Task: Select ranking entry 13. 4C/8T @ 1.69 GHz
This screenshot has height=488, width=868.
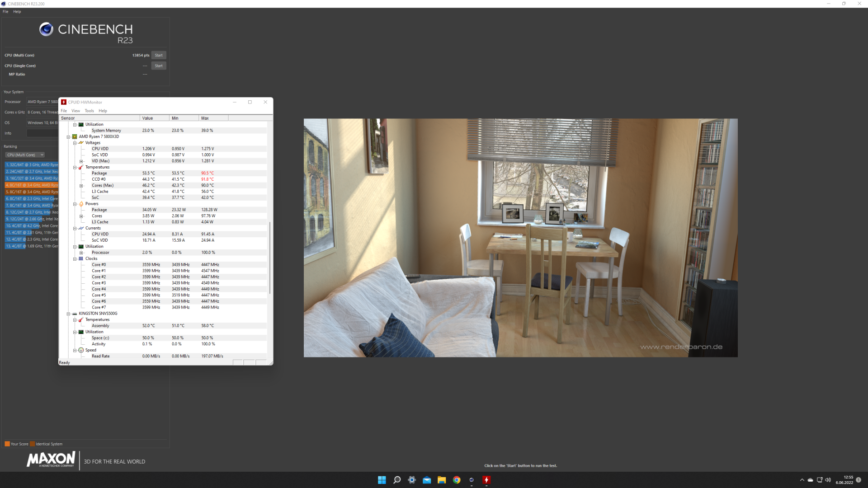Action: [x=32, y=246]
